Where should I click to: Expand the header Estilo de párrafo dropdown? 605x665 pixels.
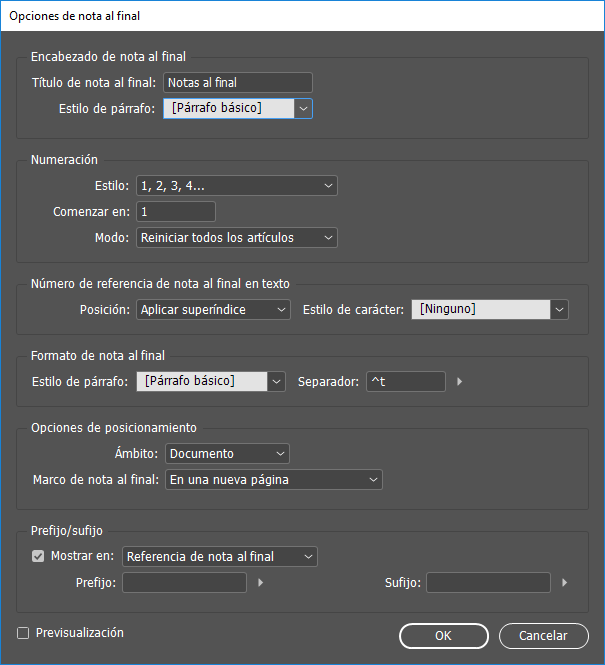click(x=304, y=108)
